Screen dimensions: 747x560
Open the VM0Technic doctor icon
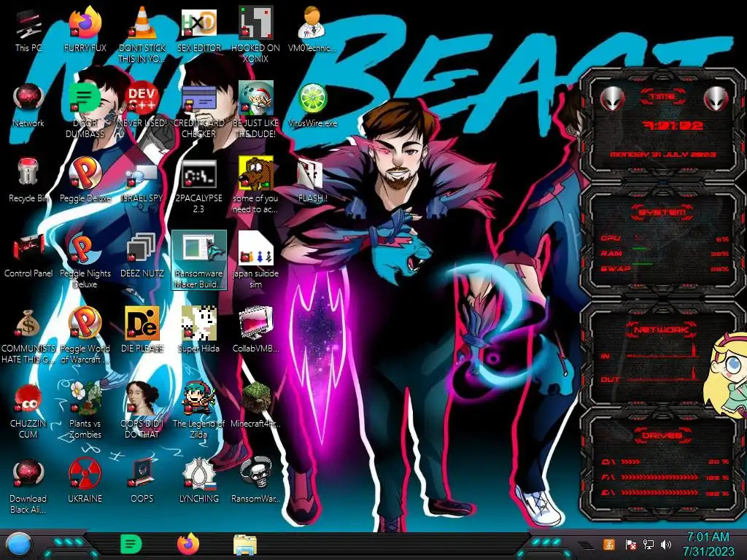tap(312, 30)
